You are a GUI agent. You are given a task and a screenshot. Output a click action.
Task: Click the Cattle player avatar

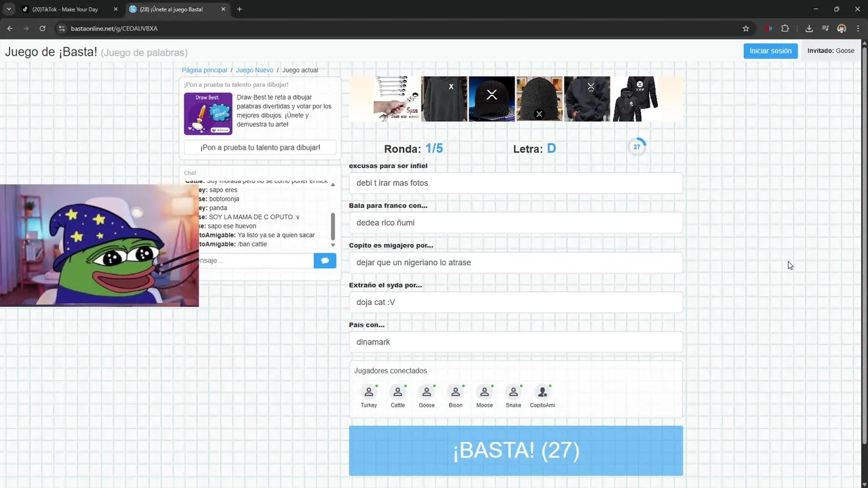(397, 392)
